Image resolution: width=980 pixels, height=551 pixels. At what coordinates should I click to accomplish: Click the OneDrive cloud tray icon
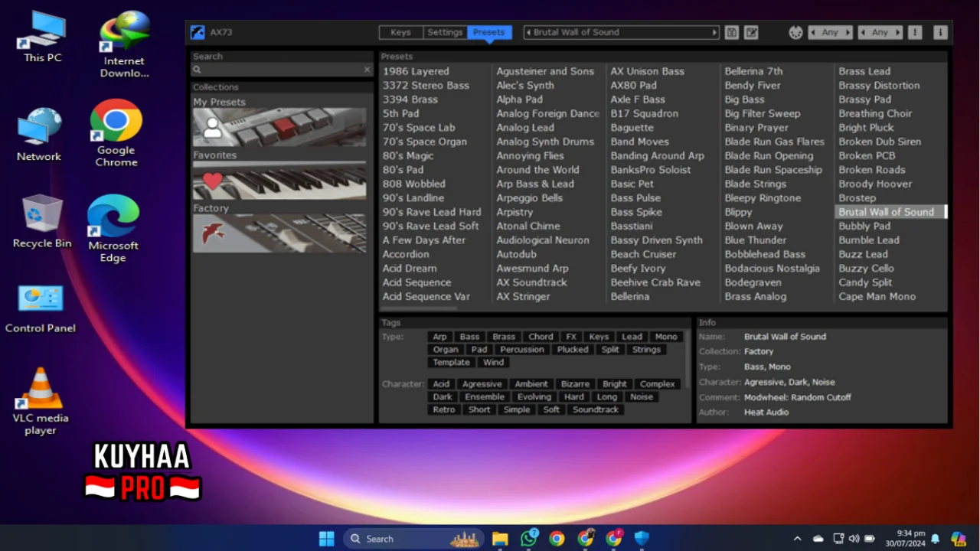click(818, 539)
